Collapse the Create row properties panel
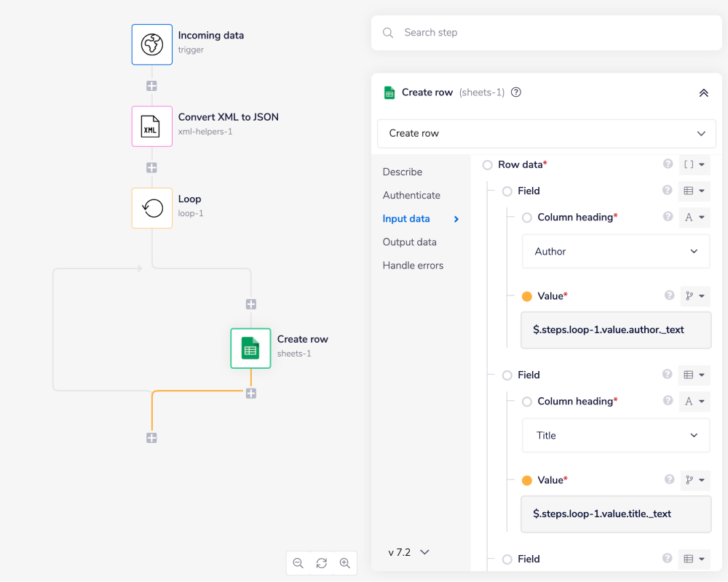Screen dimensions: 728x582 (703, 93)
